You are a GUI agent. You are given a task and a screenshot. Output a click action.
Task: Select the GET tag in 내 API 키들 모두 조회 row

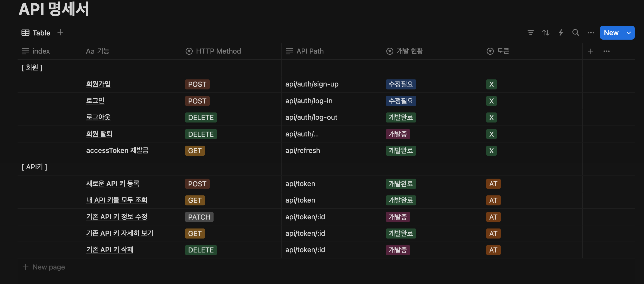click(x=195, y=200)
